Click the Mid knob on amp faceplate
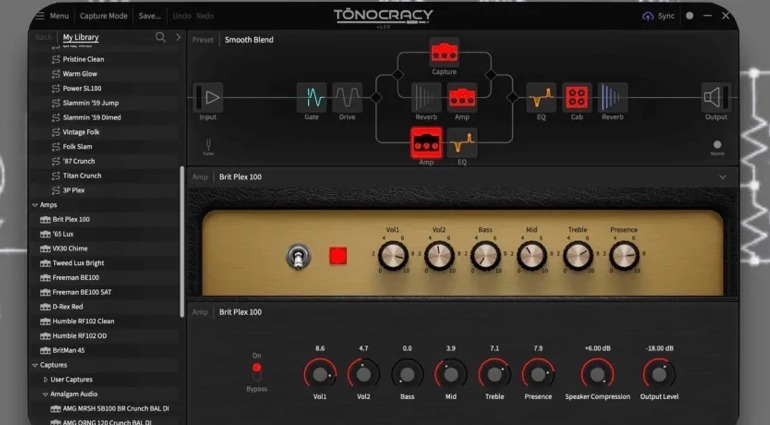Screen dimensions: 770x425 (x=531, y=255)
